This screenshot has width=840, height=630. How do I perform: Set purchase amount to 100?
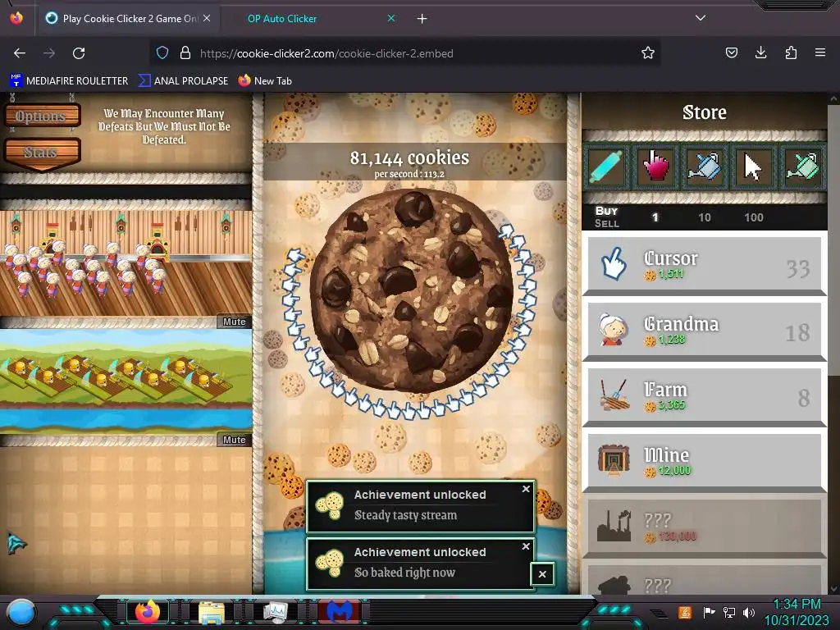pyautogui.click(x=753, y=217)
